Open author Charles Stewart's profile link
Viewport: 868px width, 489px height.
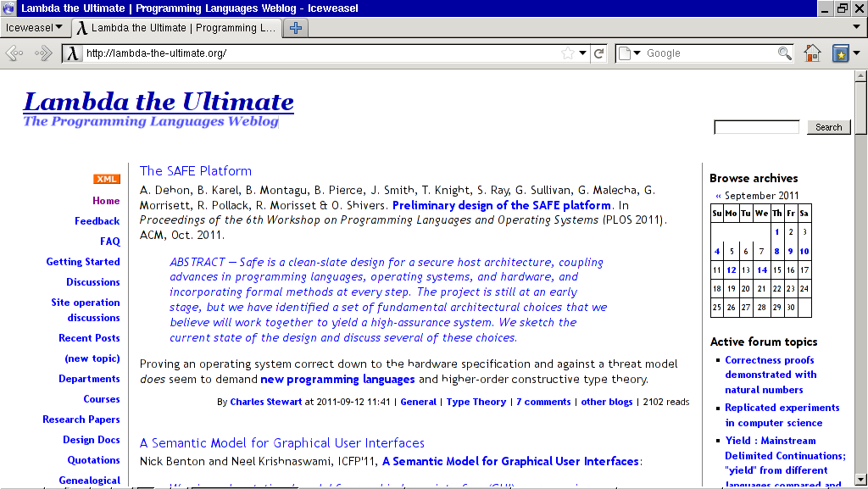click(266, 403)
